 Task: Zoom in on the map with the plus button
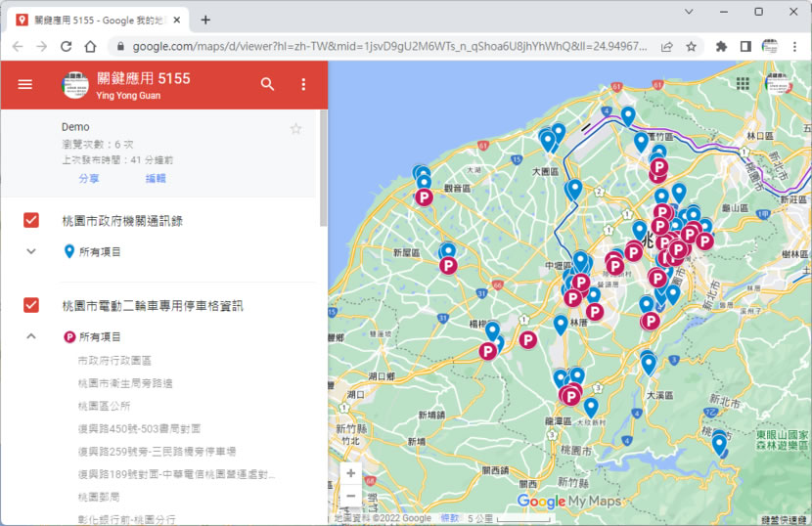coord(350,473)
